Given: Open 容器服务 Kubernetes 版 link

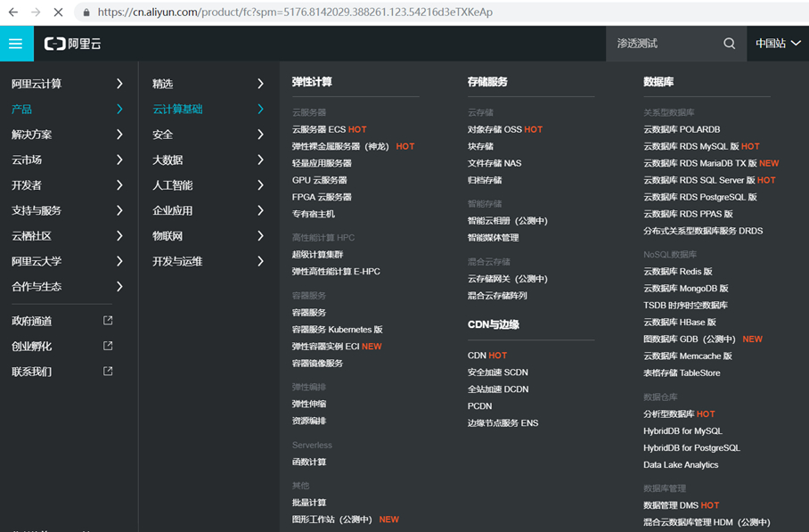Looking at the screenshot, I should 338,329.
